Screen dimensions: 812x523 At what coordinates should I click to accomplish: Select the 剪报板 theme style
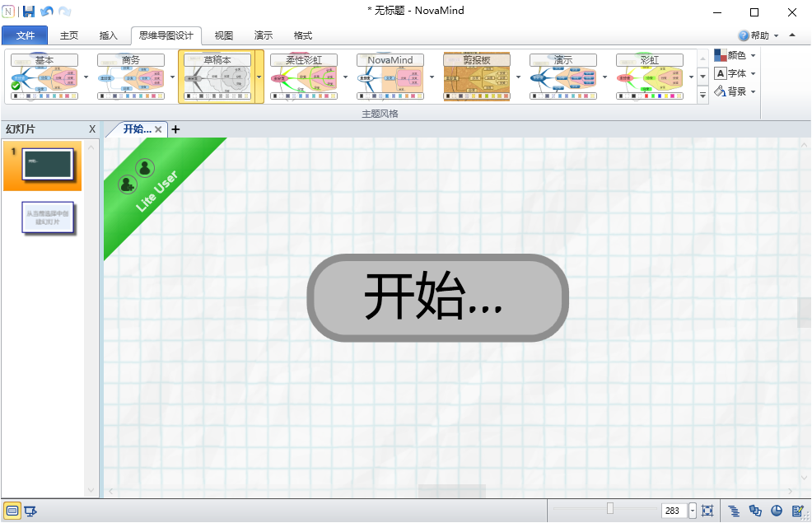(476, 76)
